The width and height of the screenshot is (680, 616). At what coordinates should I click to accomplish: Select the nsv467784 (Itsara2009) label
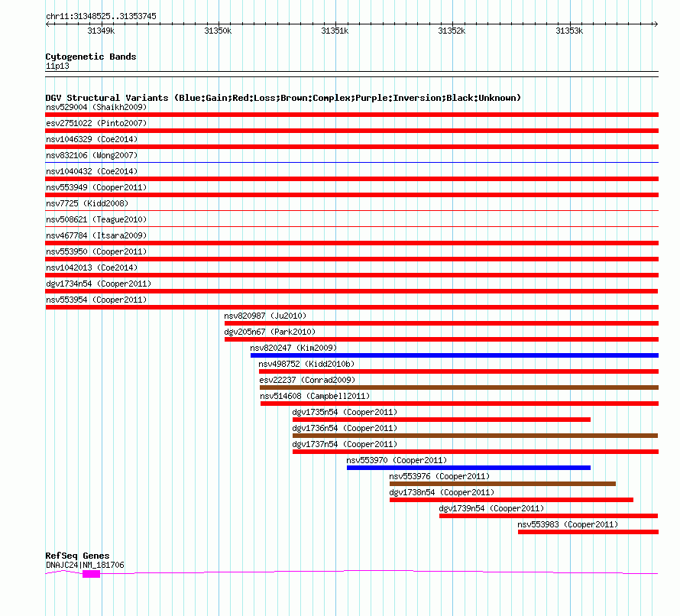tap(96, 235)
